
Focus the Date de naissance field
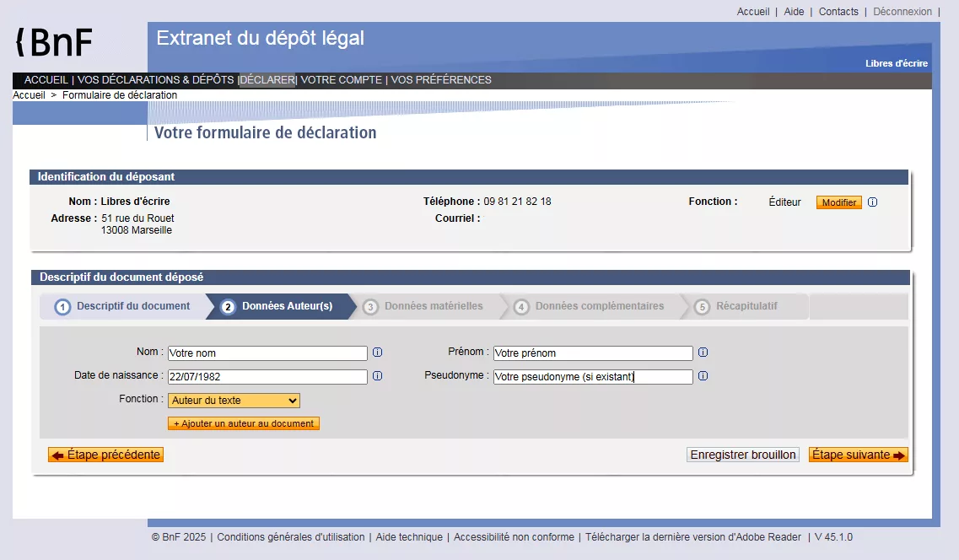[267, 376]
